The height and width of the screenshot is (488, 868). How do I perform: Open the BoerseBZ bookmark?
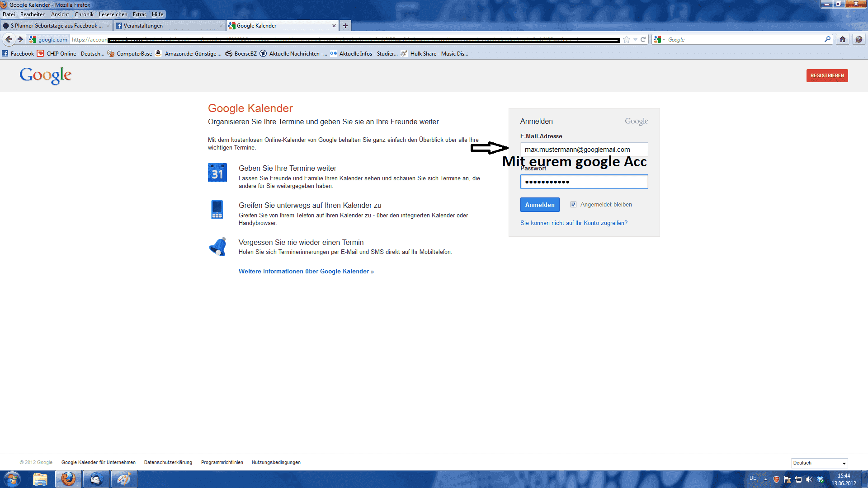(x=241, y=54)
